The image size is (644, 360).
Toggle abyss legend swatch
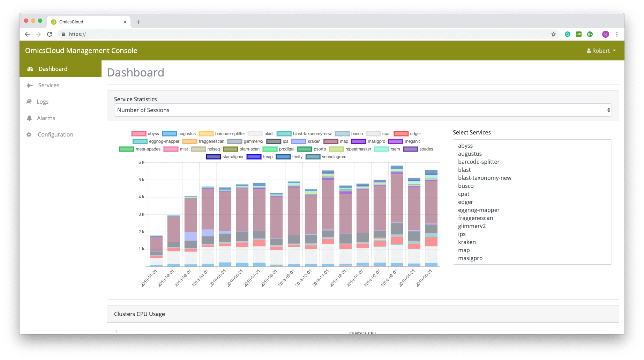point(138,134)
